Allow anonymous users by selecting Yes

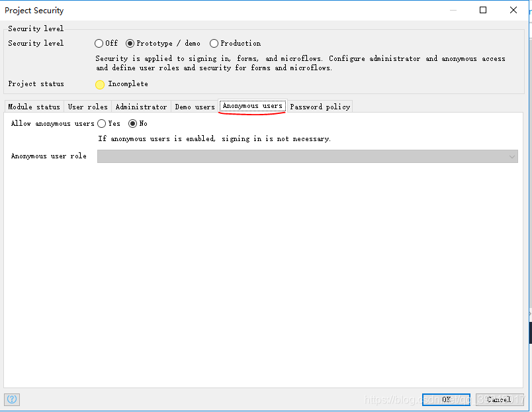point(101,124)
